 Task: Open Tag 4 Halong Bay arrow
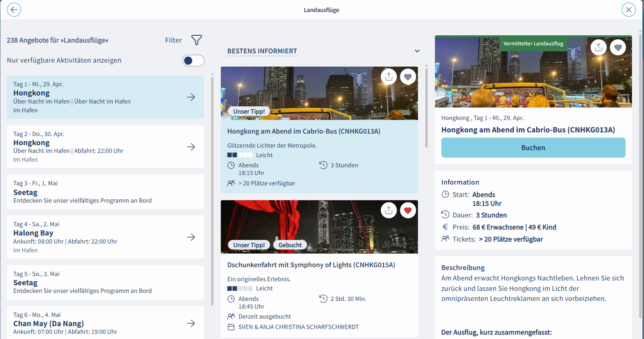click(191, 237)
